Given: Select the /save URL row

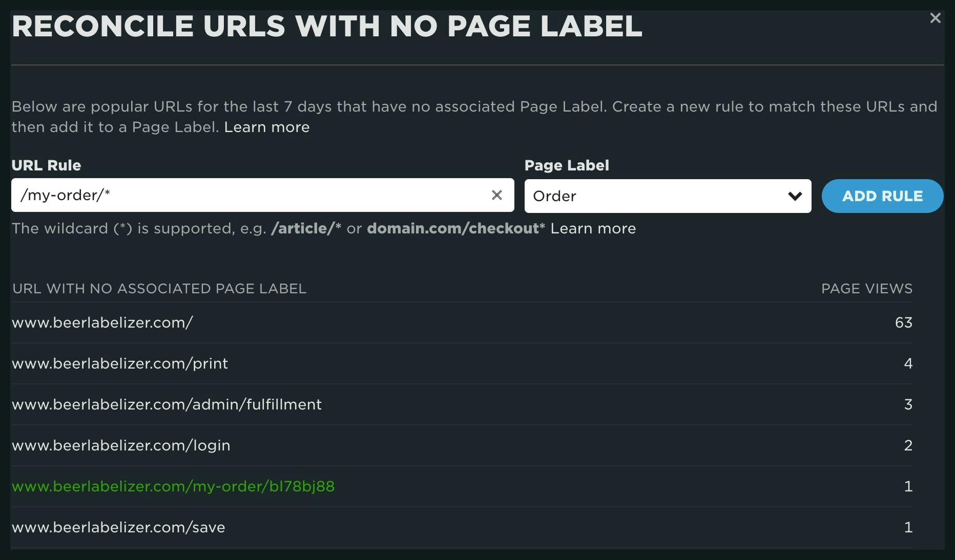Looking at the screenshot, I should tap(118, 527).
